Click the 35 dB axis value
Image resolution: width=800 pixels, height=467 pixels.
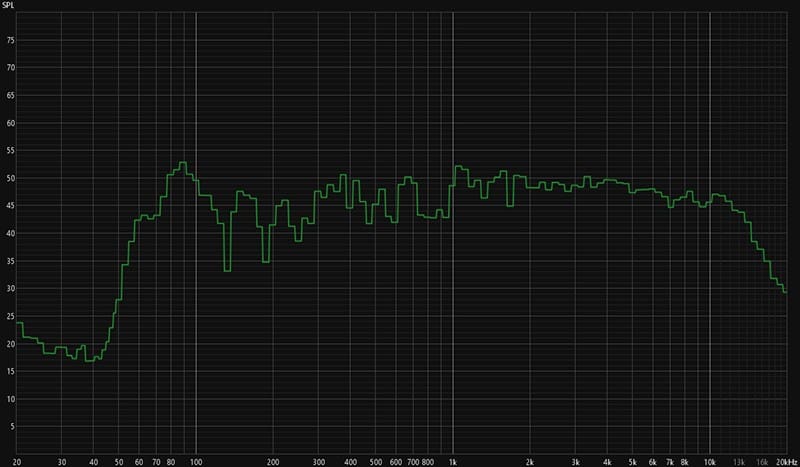tap(11, 261)
